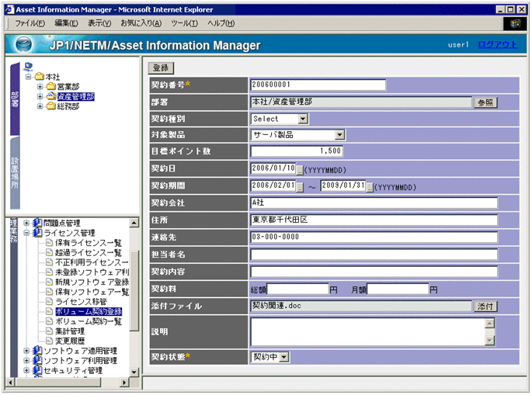Image resolution: width=532 pixels, height=395 pixels.
Task: Open the ファイル(F) menu
Action: (x=30, y=23)
